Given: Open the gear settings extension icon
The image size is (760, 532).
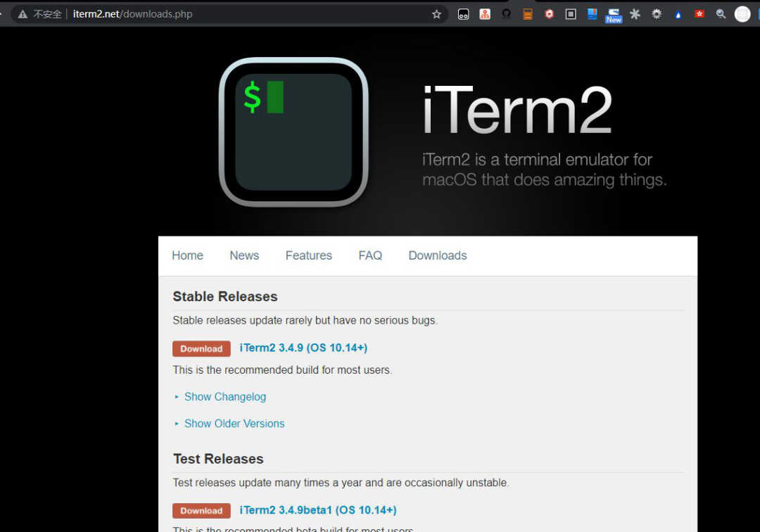Looking at the screenshot, I should tap(657, 14).
